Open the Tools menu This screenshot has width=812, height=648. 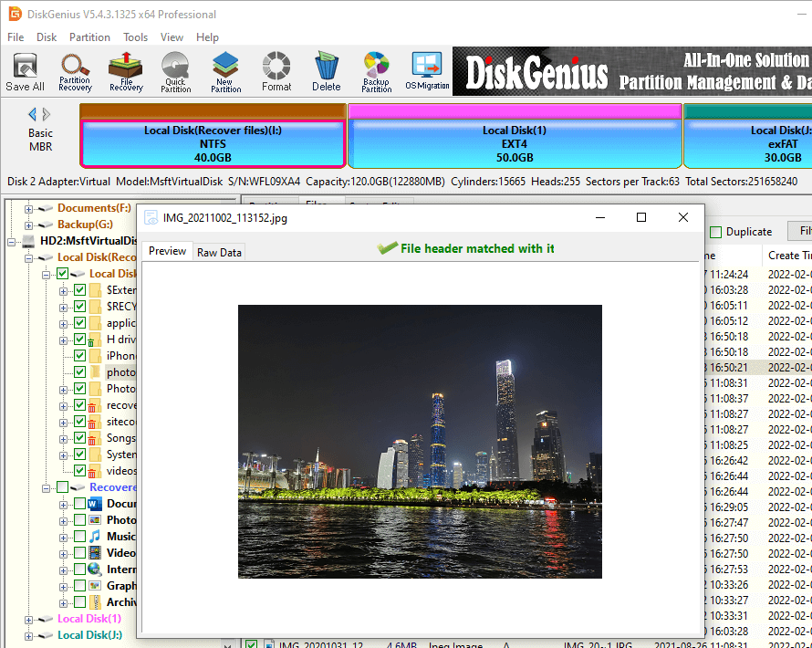point(136,37)
